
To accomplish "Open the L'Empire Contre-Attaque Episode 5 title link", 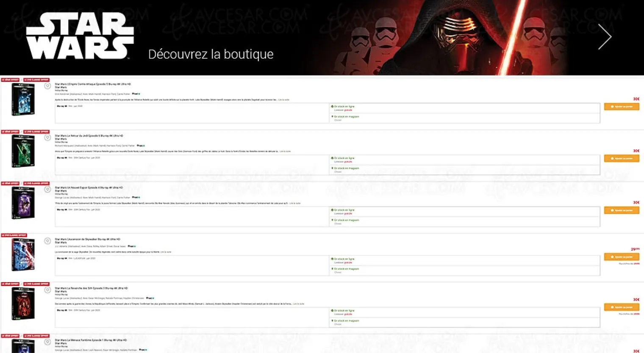I will 93,84.
